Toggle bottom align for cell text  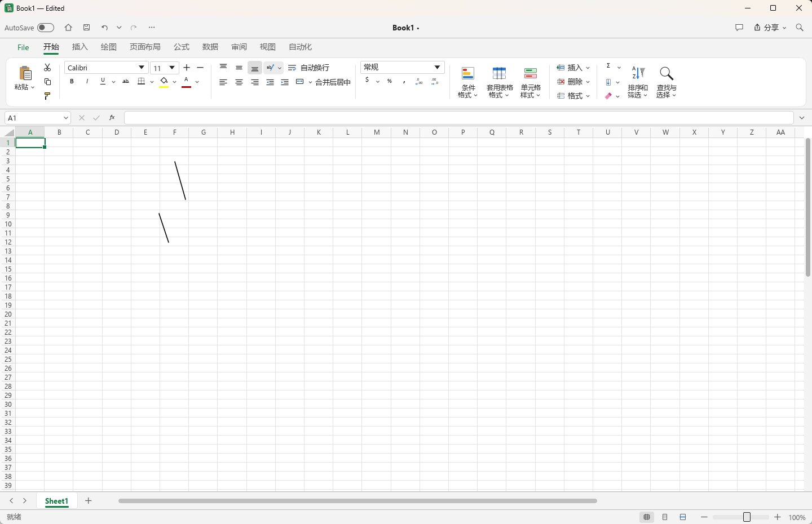(255, 68)
